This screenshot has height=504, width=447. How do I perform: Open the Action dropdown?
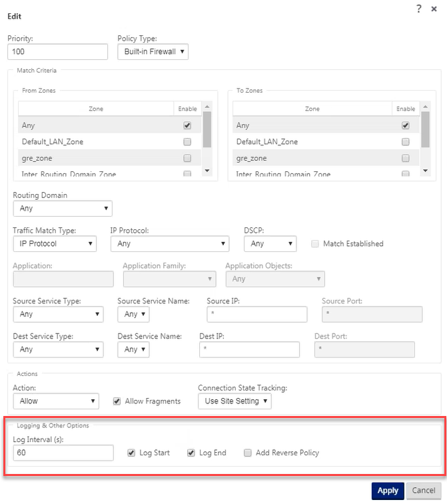(56, 401)
